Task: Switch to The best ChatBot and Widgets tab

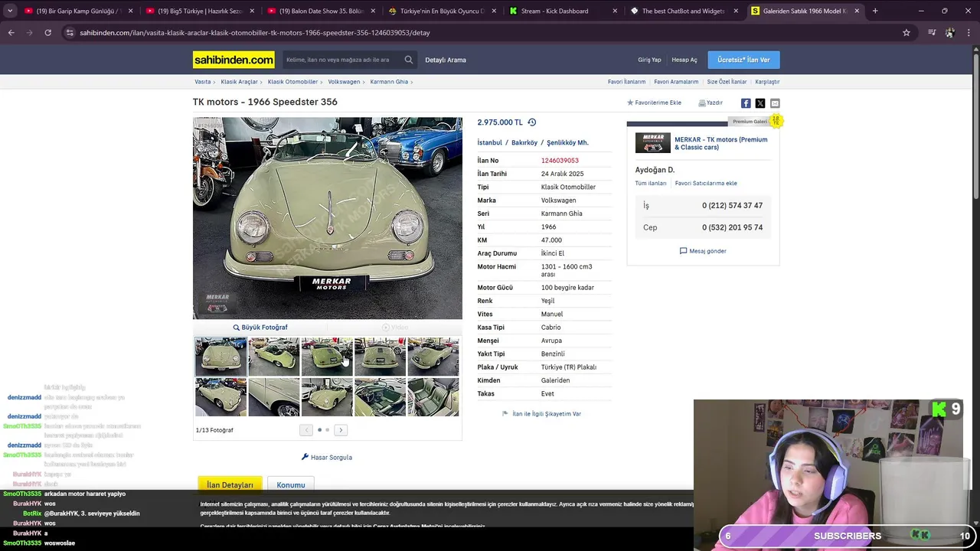Action: click(683, 11)
